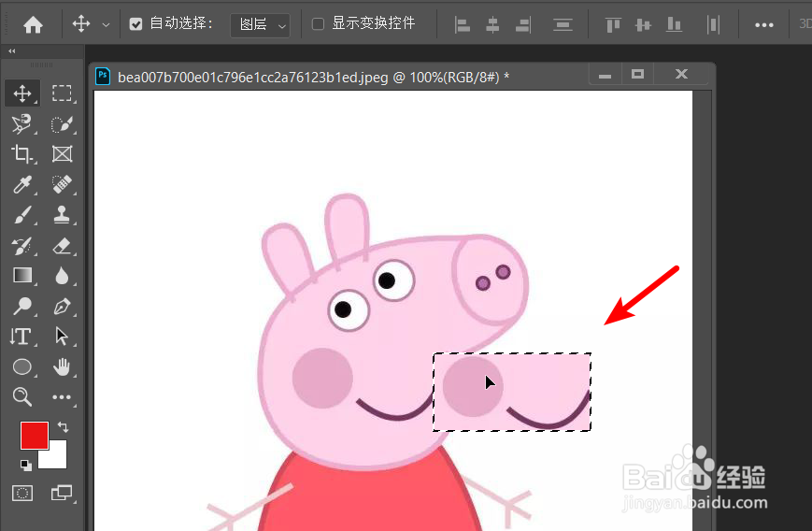Select the Lasso tool
The image size is (812, 531).
22,124
